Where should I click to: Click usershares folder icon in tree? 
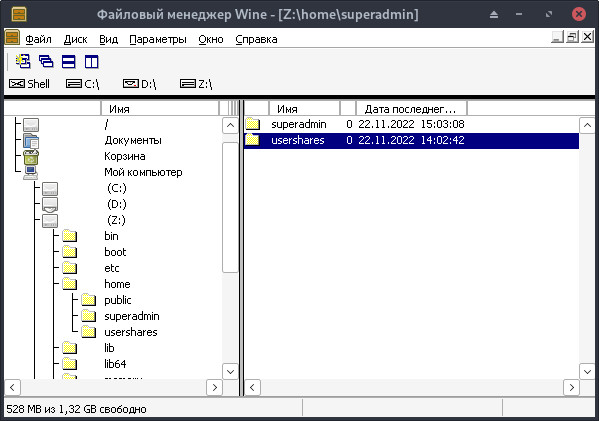pyautogui.click(x=89, y=332)
